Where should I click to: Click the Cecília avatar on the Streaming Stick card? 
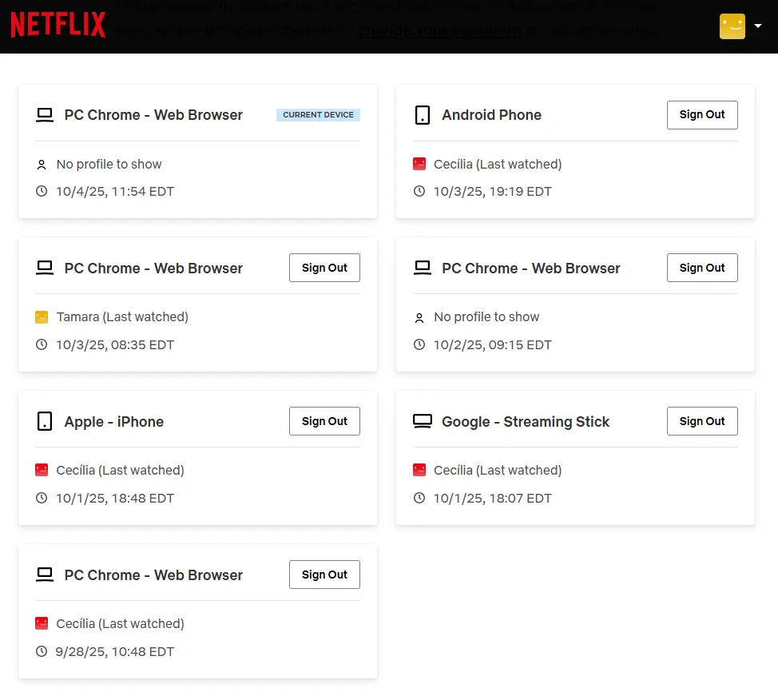pos(419,470)
